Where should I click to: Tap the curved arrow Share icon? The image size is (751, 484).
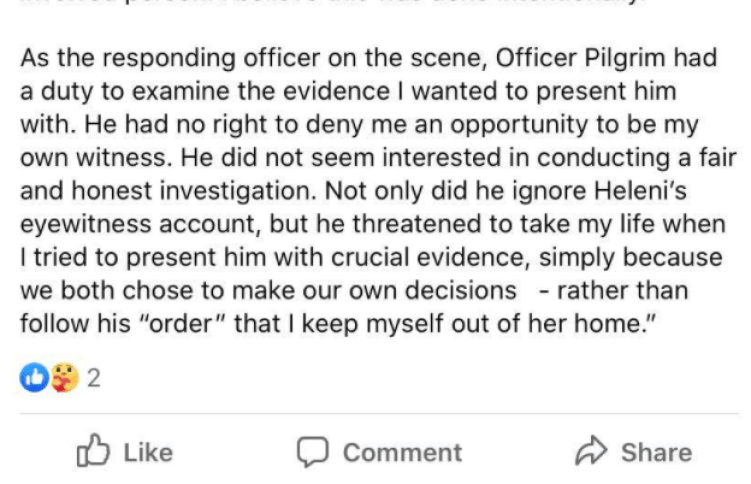(591, 450)
